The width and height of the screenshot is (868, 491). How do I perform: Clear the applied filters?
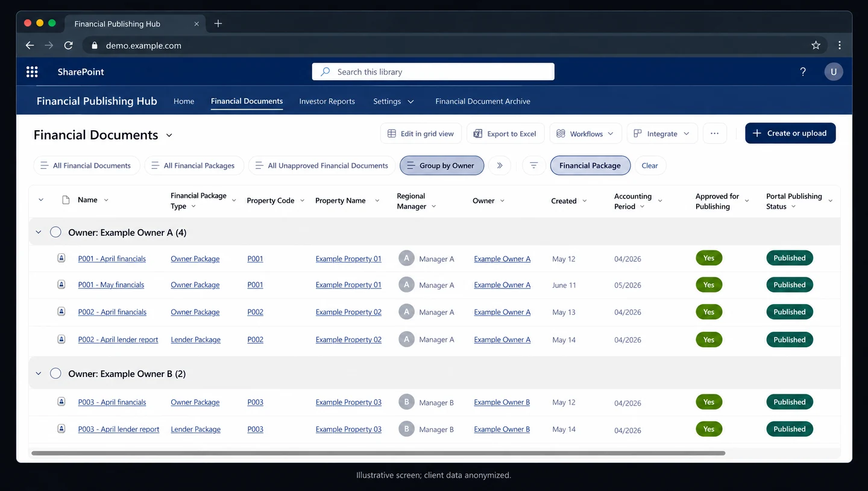(650, 165)
